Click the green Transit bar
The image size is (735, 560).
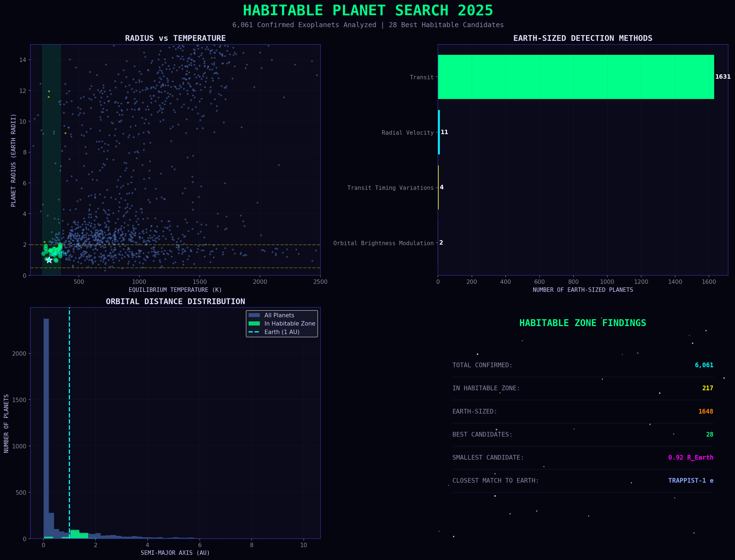[576, 77]
